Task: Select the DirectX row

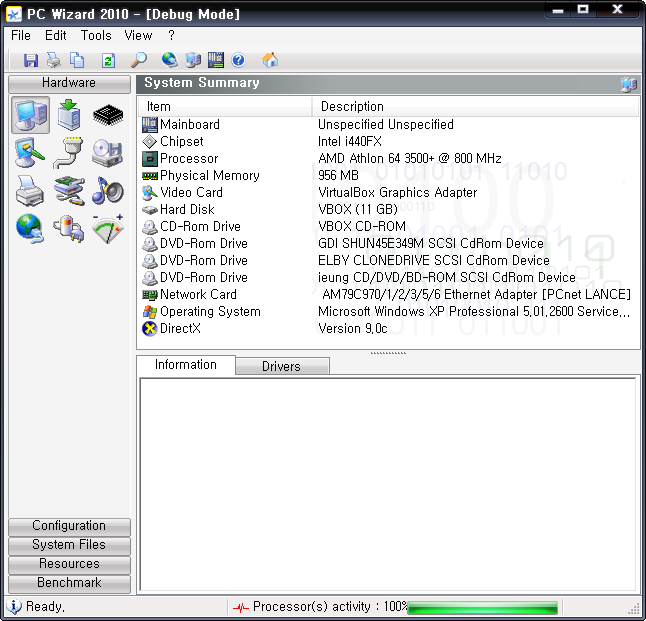Action: click(x=389, y=328)
